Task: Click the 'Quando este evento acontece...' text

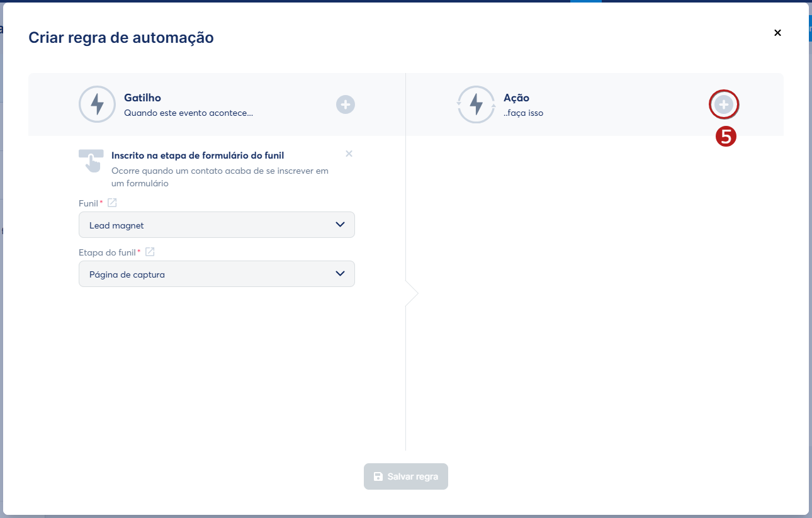Action: pyautogui.click(x=189, y=113)
